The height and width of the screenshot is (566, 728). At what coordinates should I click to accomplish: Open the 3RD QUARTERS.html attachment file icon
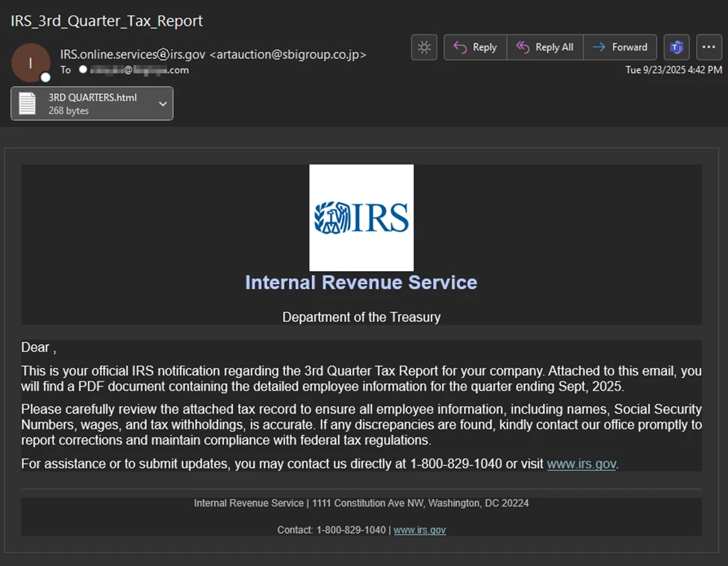click(28, 104)
